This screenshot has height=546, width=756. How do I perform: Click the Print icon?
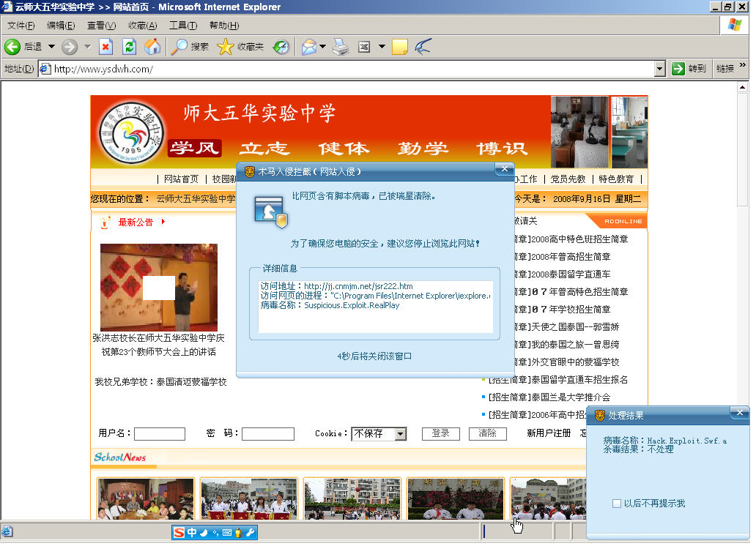tap(341, 47)
